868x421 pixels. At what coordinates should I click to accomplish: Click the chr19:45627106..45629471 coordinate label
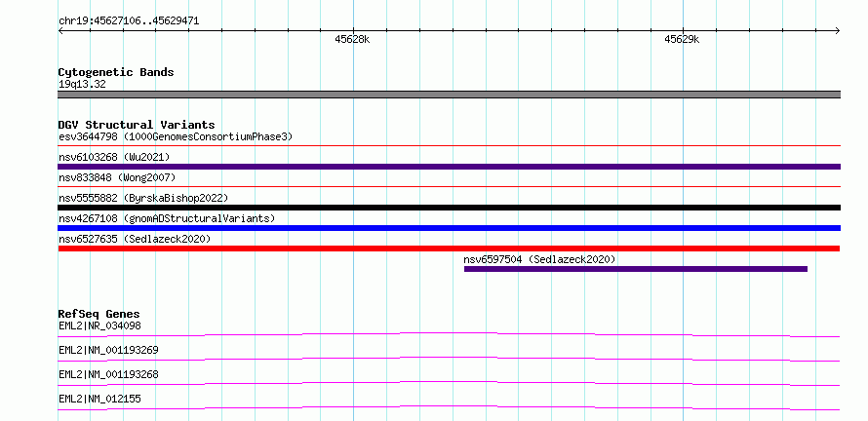(x=129, y=21)
